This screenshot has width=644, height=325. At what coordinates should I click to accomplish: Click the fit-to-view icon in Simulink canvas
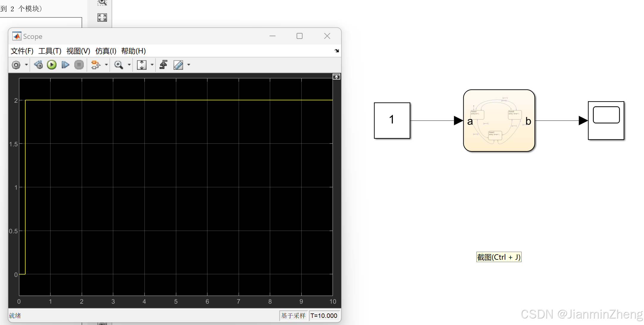pos(102,17)
